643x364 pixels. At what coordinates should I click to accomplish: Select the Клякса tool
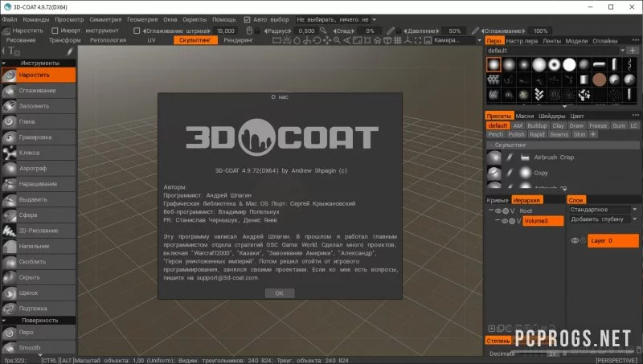pos(39,153)
